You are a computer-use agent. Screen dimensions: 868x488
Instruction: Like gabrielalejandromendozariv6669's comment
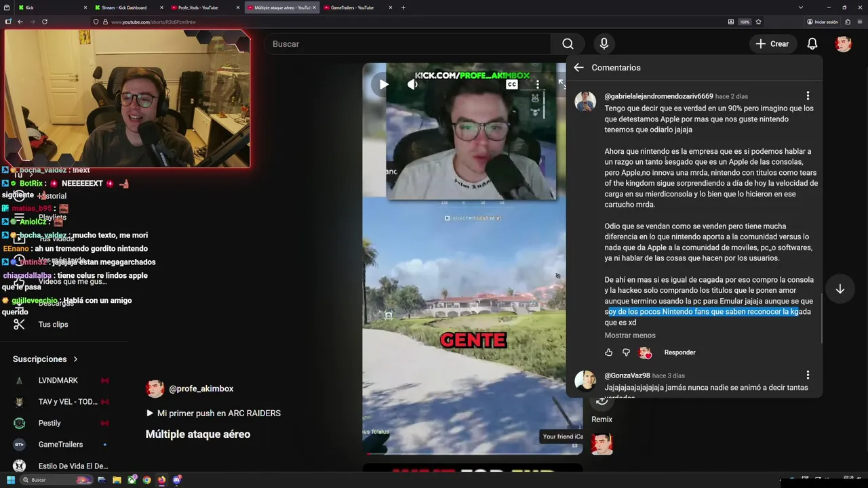[x=608, y=352]
